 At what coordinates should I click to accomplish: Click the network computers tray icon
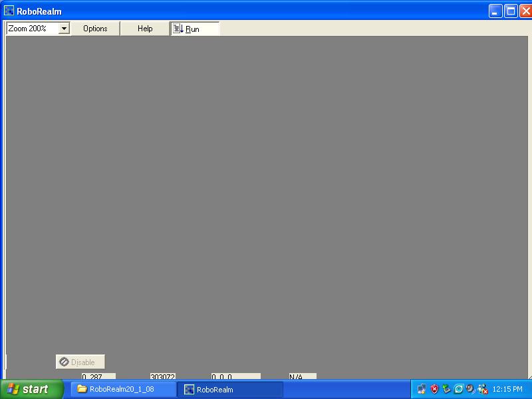tap(422, 389)
